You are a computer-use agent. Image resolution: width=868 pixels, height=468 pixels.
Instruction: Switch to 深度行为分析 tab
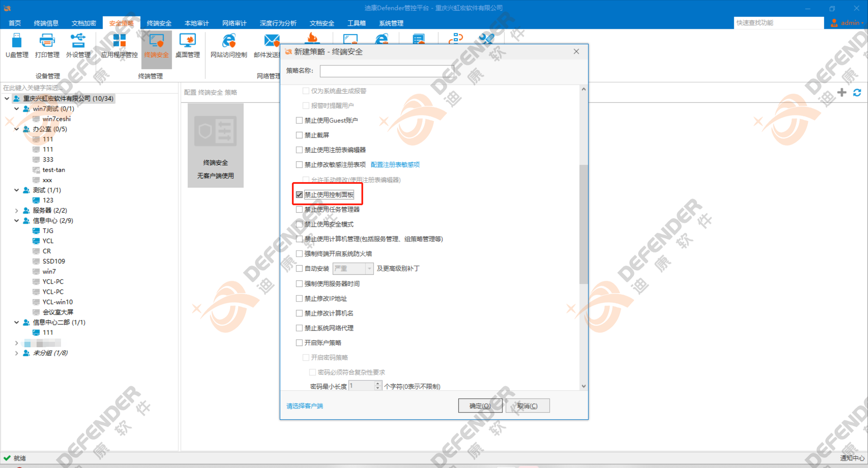pyautogui.click(x=278, y=23)
